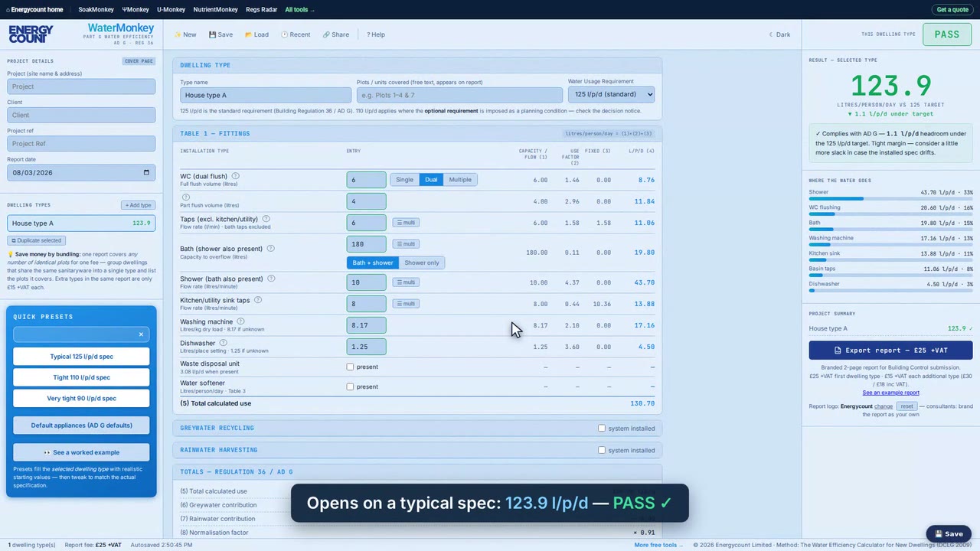Open help for Shower (bath also present)
This screenshot has width=980, height=551.
[270, 279]
